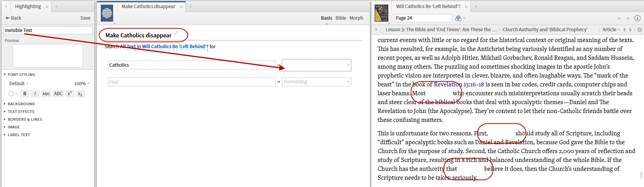Rename the visual filter with the pencil icon
This screenshot has height=187, width=644.
point(176,33)
